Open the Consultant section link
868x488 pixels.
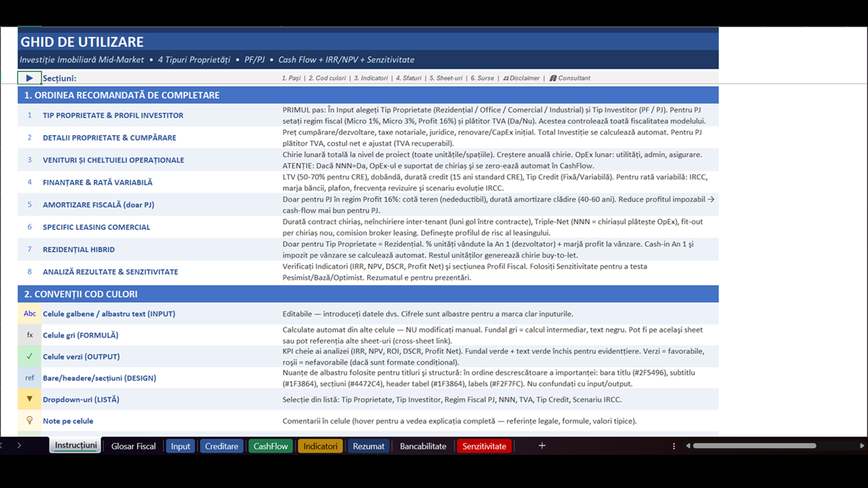point(570,78)
